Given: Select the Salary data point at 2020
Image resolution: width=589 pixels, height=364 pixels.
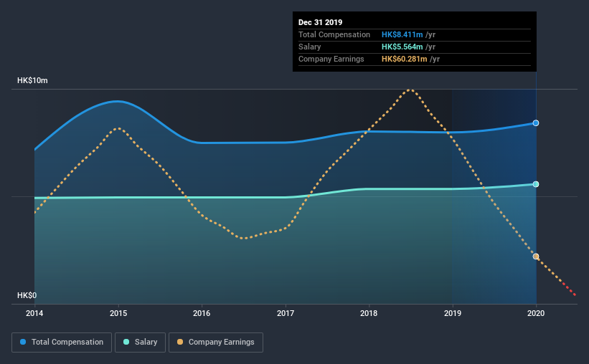Looking at the screenshot, I should [x=536, y=184].
